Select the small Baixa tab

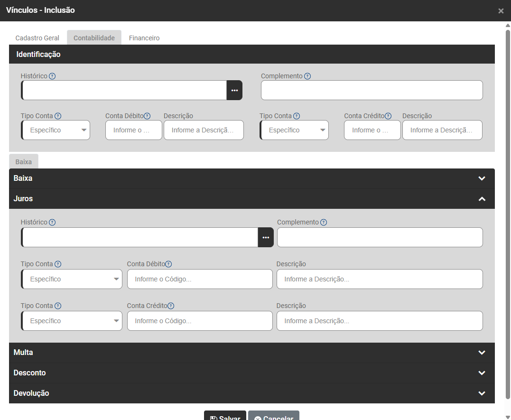[x=23, y=162]
